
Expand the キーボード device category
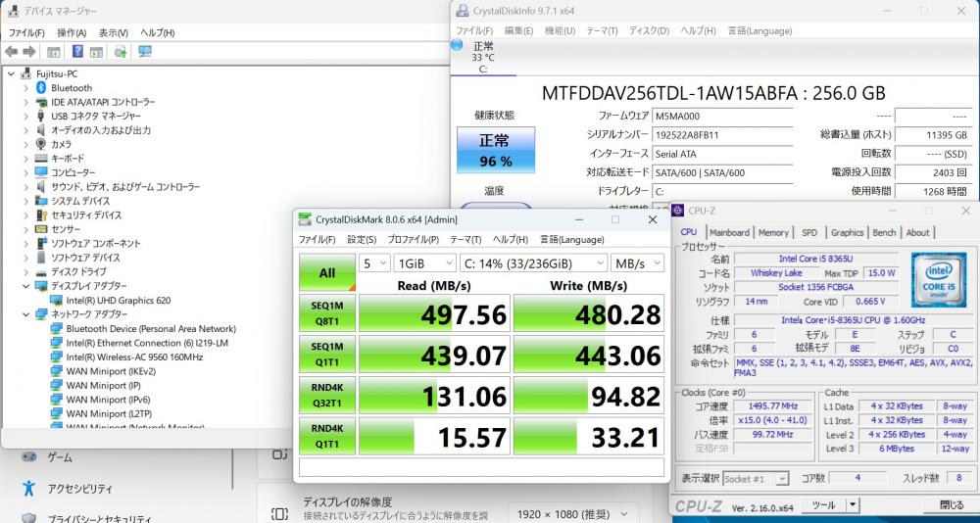pyautogui.click(x=26, y=159)
